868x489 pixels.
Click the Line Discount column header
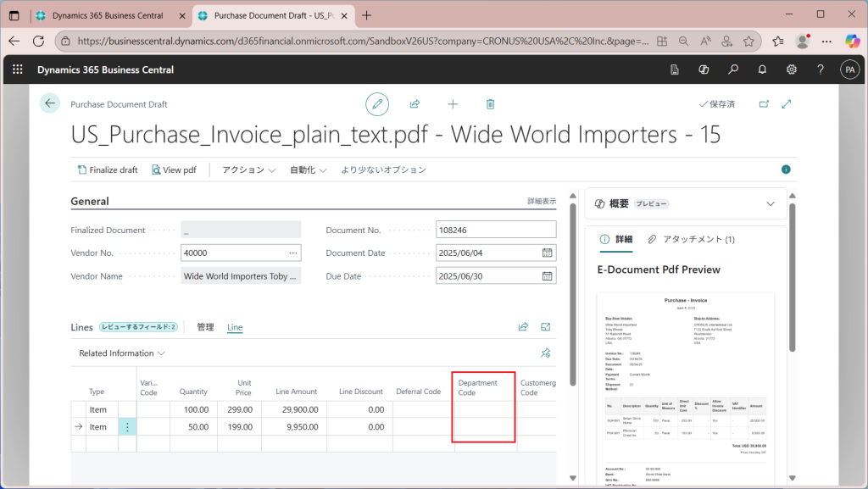point(361,392)
